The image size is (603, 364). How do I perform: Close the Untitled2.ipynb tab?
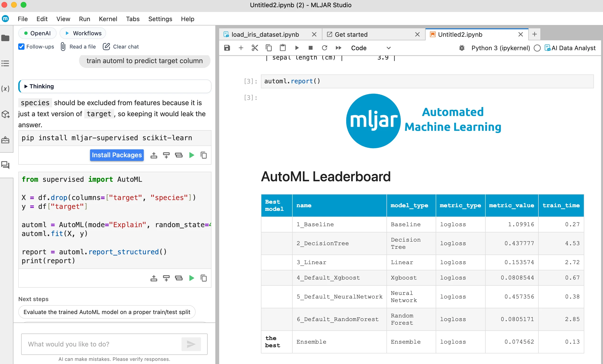click(521, 35)
